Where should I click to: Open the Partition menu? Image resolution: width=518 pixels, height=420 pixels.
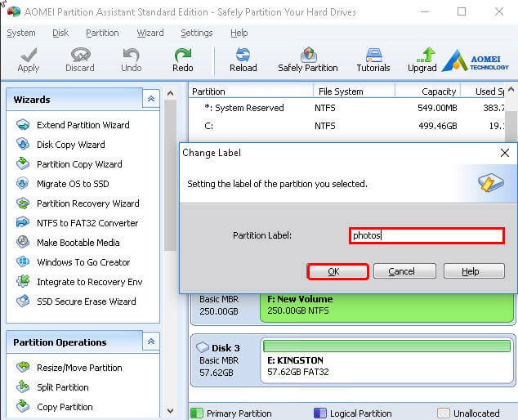tap(102, 33)
